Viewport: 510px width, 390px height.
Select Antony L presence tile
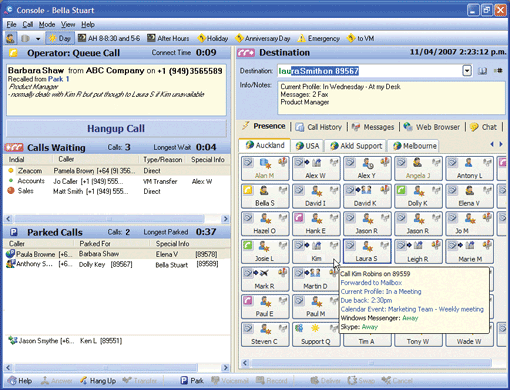tap(469, 168)
